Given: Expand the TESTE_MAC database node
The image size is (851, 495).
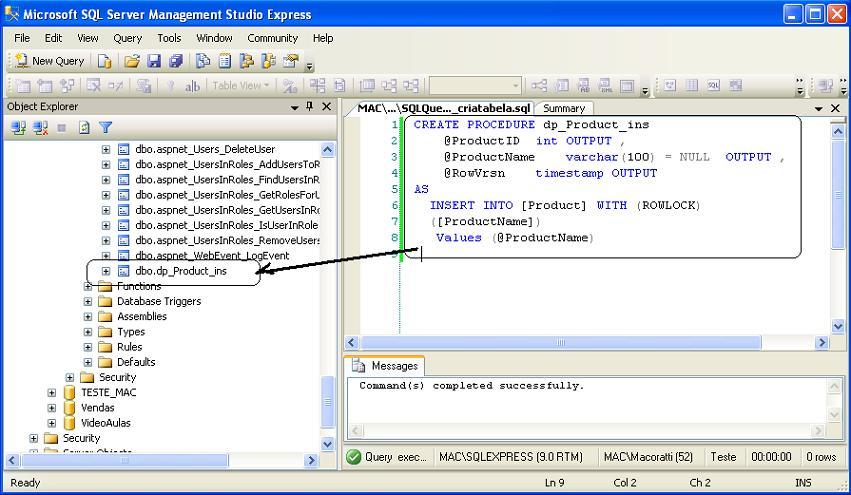Looking at the screenshot, I should pos(52,393).
